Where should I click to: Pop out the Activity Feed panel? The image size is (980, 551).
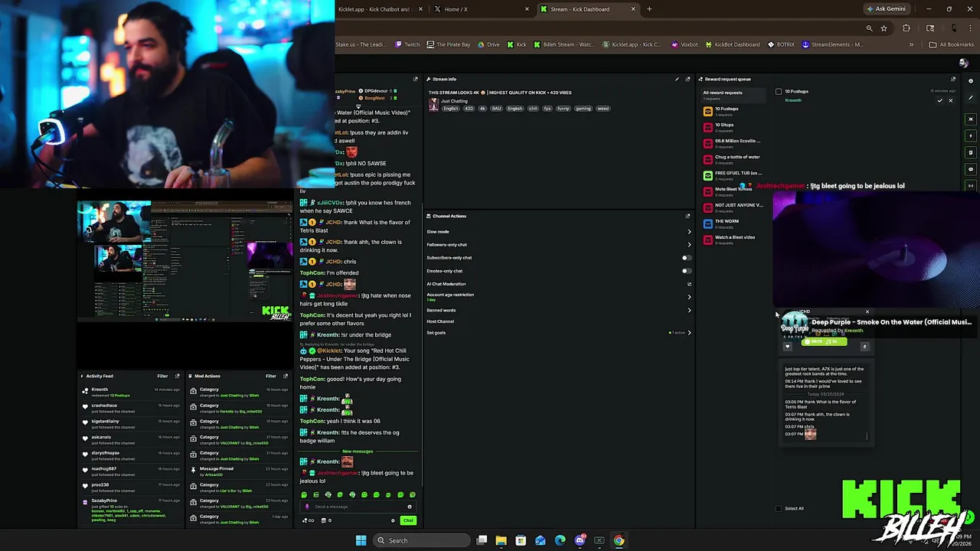click(x=177, y=376)
